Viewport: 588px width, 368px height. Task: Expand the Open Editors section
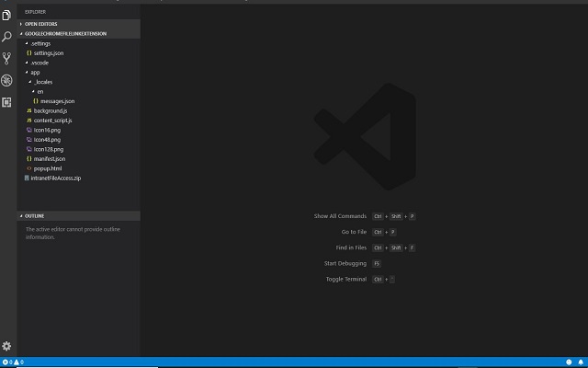(79, 24)
